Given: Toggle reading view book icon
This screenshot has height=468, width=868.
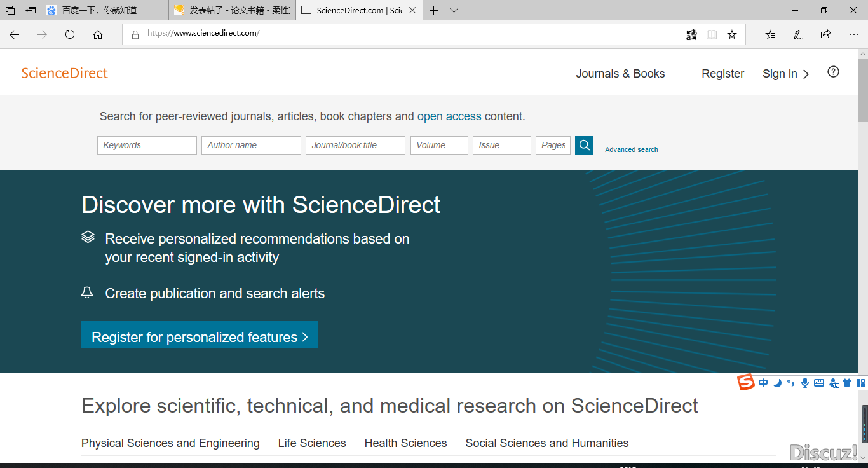Looking at the screenshot, I should 712,35.
